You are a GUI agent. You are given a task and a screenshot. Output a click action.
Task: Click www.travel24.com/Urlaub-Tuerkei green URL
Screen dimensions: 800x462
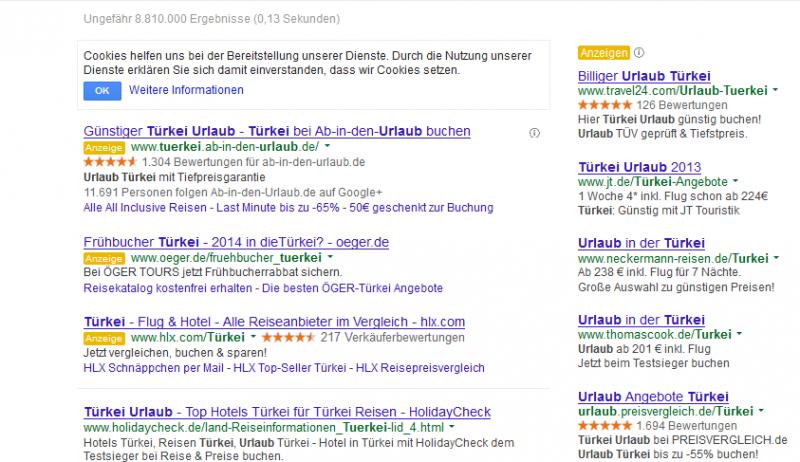point(672,91)
